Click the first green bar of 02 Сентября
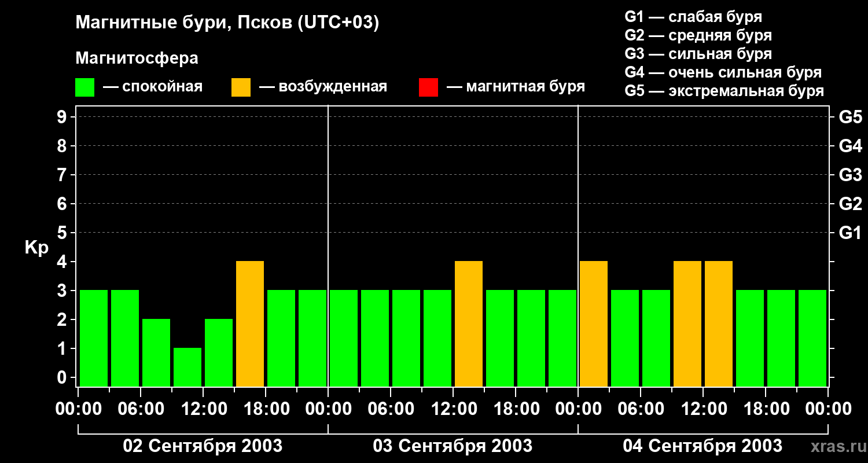The height and width of the screenshot is (463, 868). tap(94, 338)
